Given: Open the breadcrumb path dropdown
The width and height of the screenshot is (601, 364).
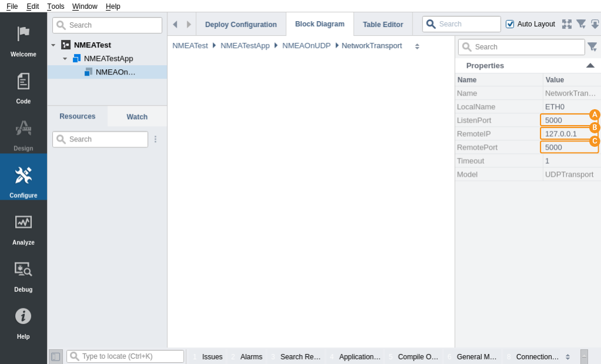Looking at the screenshot, I should [417, 46].
